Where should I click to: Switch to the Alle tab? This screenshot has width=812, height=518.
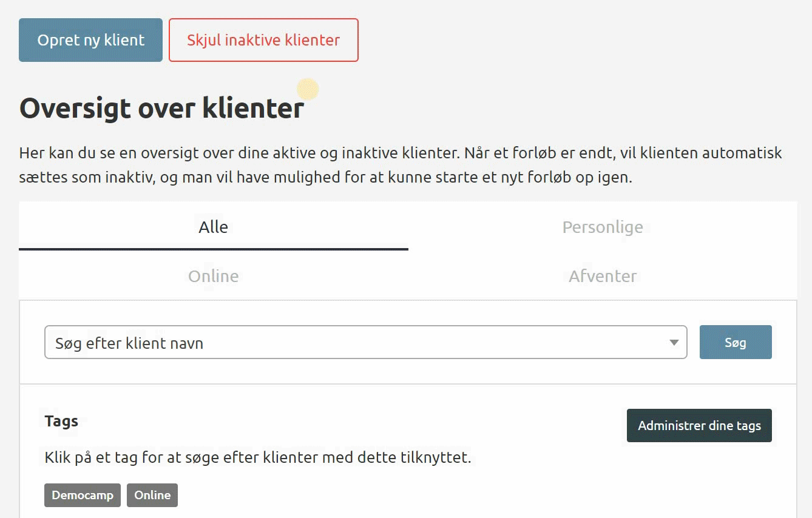tap(213, 227)
